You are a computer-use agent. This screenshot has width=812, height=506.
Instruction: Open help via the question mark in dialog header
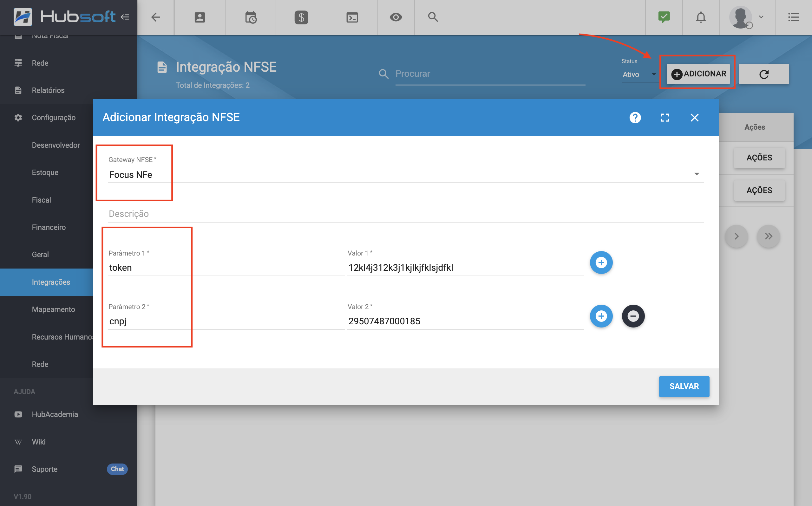coord(635,117)
